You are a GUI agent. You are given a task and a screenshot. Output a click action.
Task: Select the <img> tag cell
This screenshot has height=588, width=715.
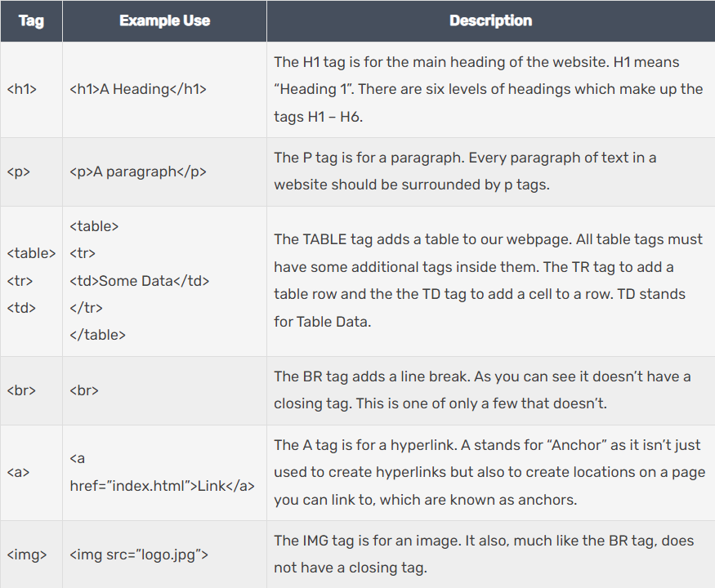[26, 555]
